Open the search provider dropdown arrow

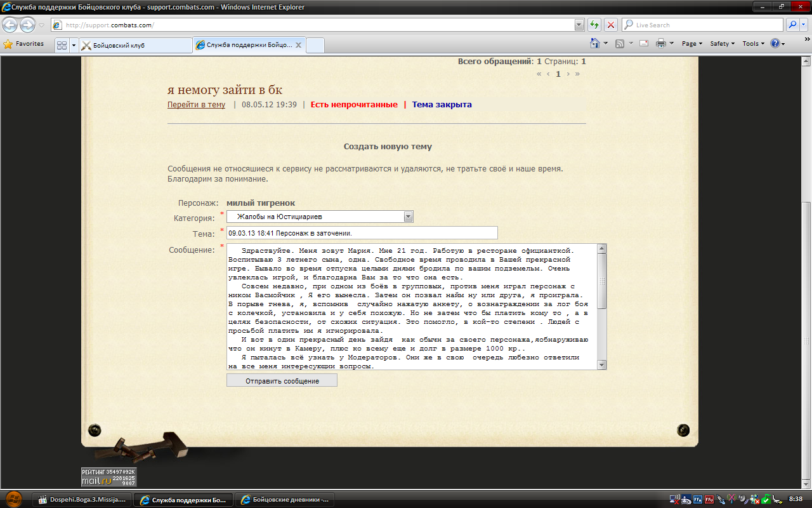(x=804, y=25)
